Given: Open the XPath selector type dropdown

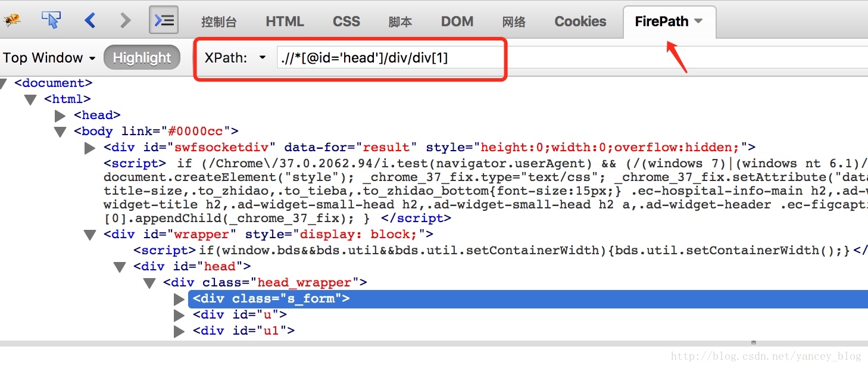Looking at the screenshot, I should [x=262, y=58].
